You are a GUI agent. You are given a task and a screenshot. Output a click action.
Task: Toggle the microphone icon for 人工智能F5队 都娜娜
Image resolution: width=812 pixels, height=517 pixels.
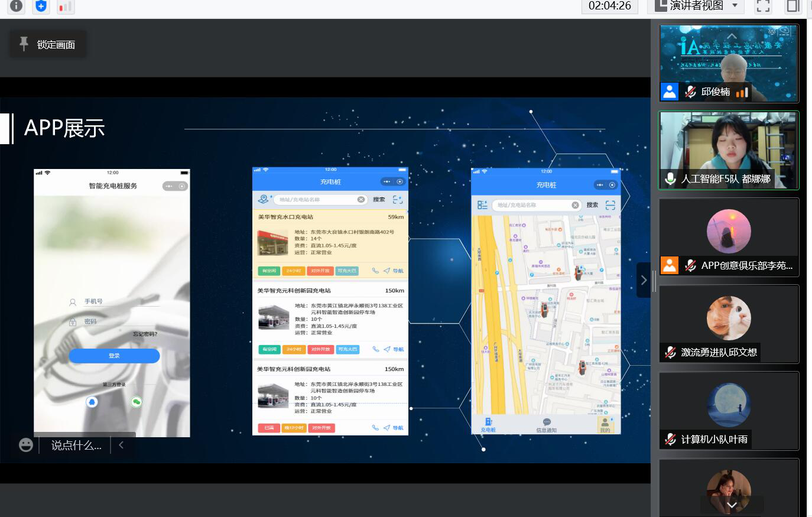point(670,179)
